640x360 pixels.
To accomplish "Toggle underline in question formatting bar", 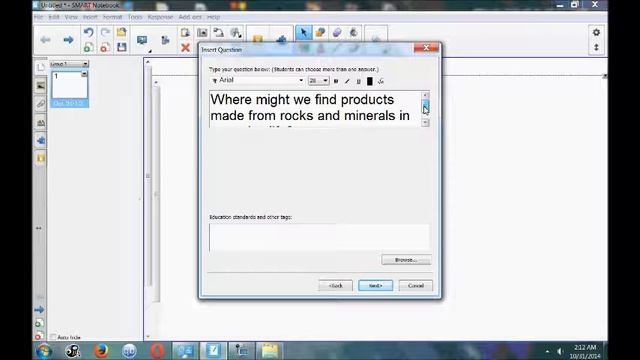I will click(x=358, y=81).
